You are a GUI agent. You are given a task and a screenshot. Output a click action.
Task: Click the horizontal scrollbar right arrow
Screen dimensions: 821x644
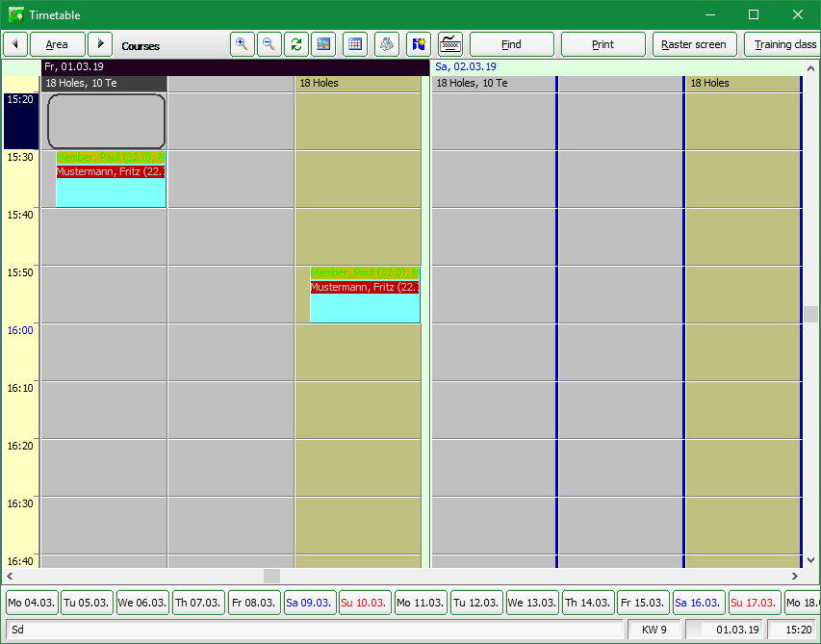tap(795, 576)
